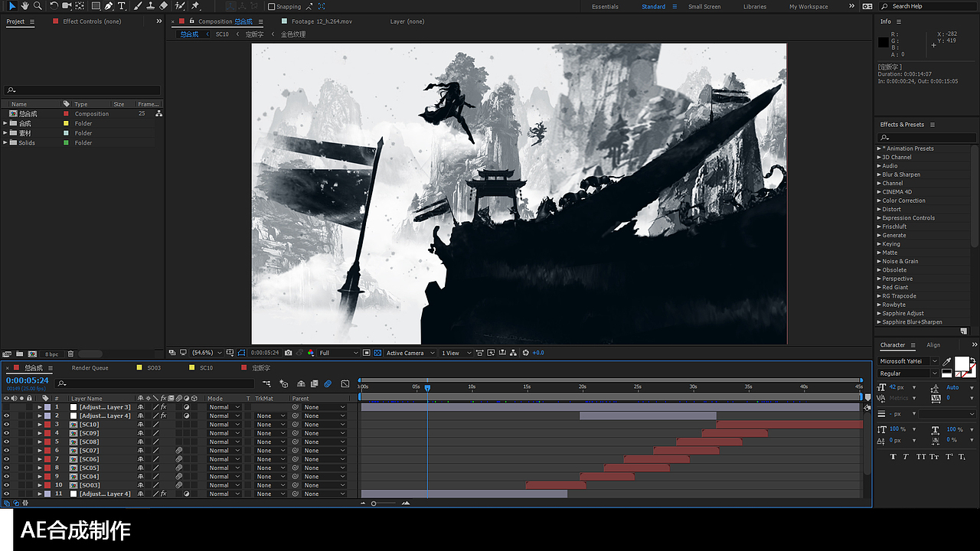980x551 pixels.
Task: Click the current time 0:00:05:24 in timeline
Action: coord(28,380)
